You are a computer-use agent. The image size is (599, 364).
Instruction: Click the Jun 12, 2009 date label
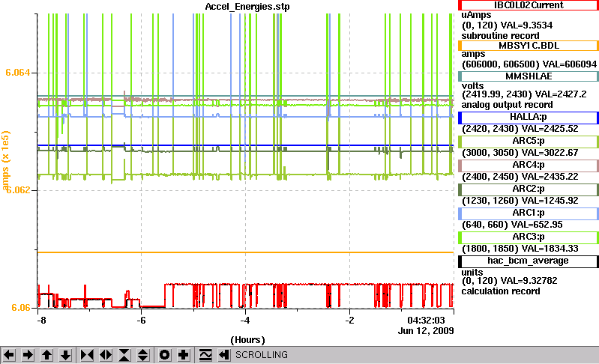pyautogui.click(x=426, y=330)
